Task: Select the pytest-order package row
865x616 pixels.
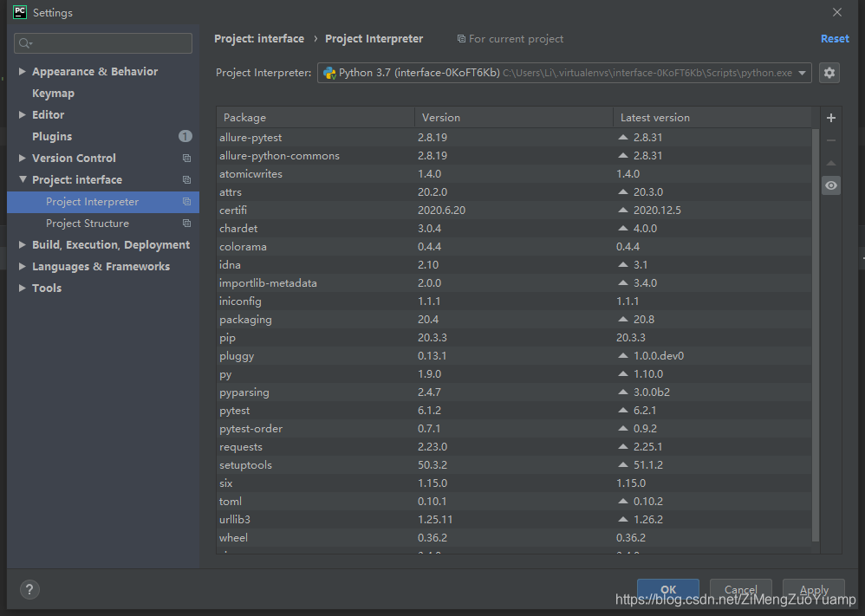Action: click(x=514, y=429)
